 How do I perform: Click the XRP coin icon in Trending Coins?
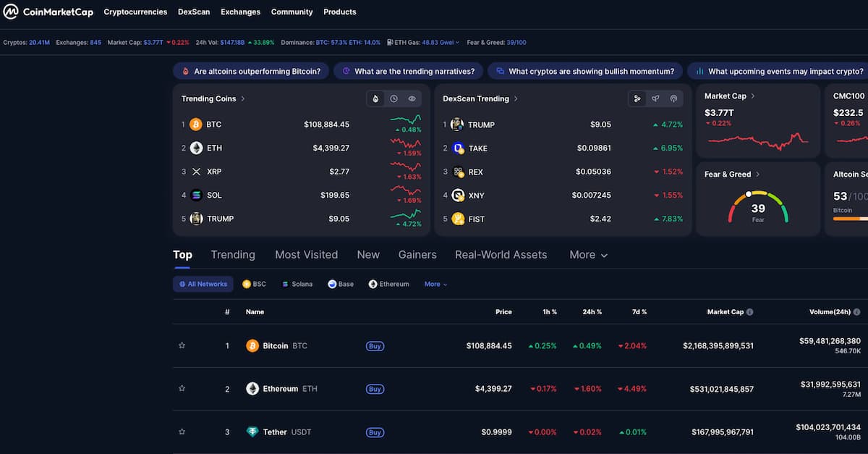pos(196,172)
